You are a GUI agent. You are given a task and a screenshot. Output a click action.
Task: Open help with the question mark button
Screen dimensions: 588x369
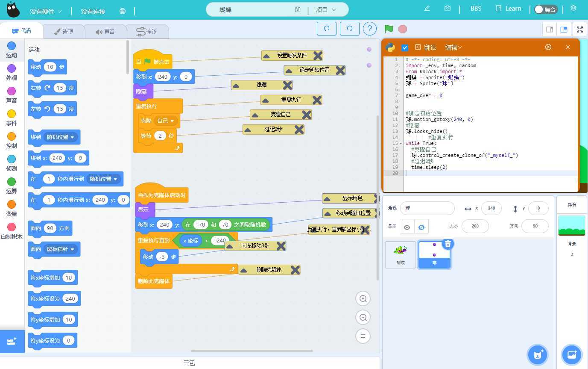point(370,29)
